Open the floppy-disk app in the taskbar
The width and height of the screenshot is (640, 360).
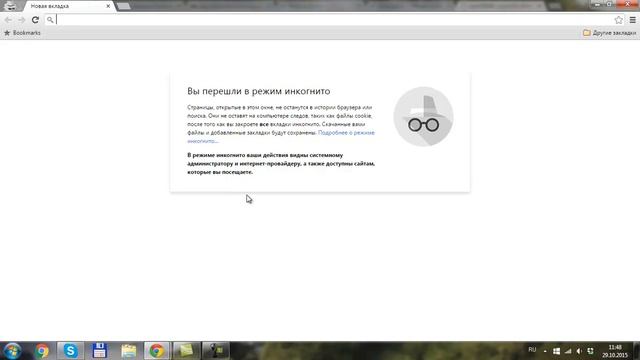tap(99, 351)
